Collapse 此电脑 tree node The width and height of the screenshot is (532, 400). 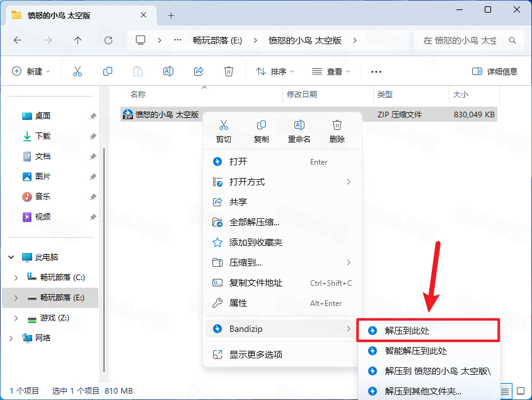click(11, 257)
